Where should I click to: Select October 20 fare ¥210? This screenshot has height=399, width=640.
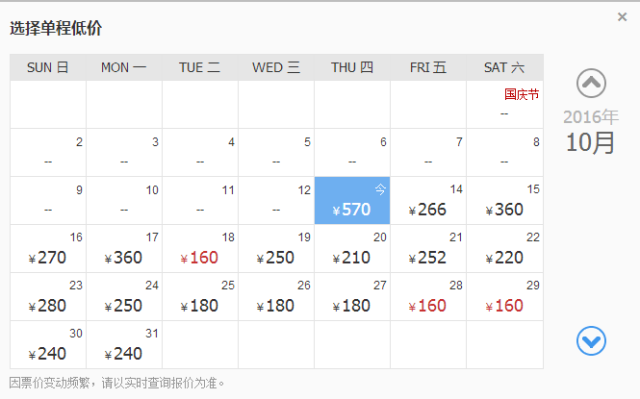[x=352, y=248]
